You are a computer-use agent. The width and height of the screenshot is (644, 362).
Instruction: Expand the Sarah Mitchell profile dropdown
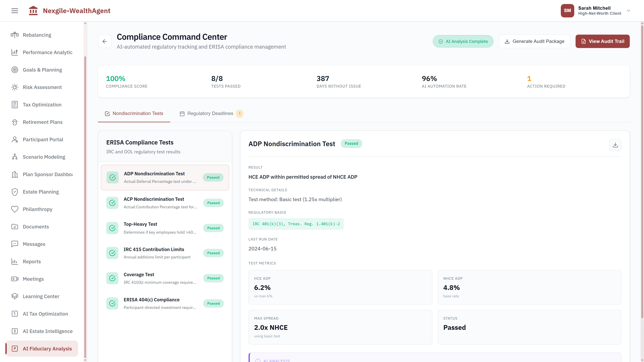(x=629, y=11)
